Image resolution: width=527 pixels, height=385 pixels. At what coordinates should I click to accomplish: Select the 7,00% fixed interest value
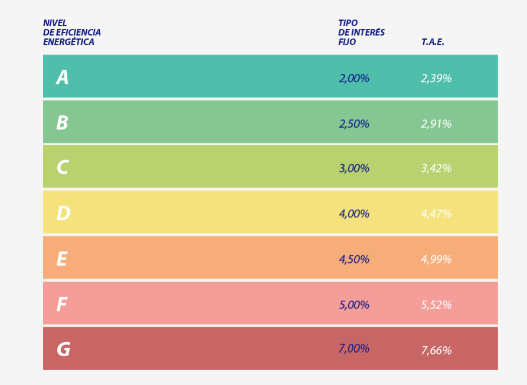tap(354, 349)
